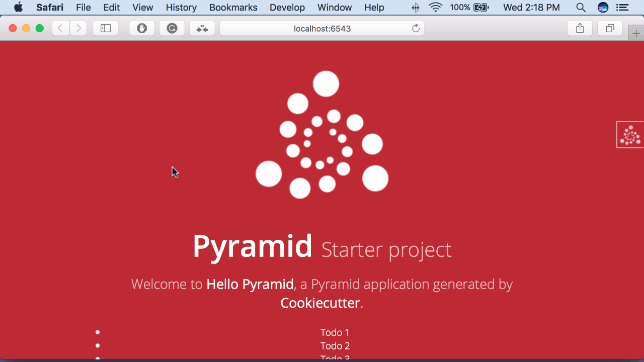This screenshot has height=362, width=644.
Task: Click the Cookiecutter text
Action: 320,303
